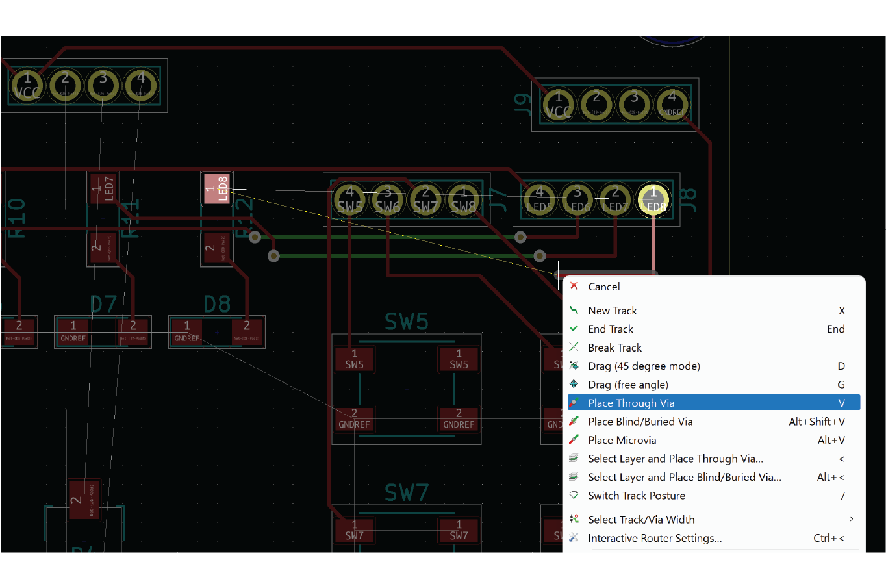
Task: Click the Place Through Via icon
Action: click(574, 403)
